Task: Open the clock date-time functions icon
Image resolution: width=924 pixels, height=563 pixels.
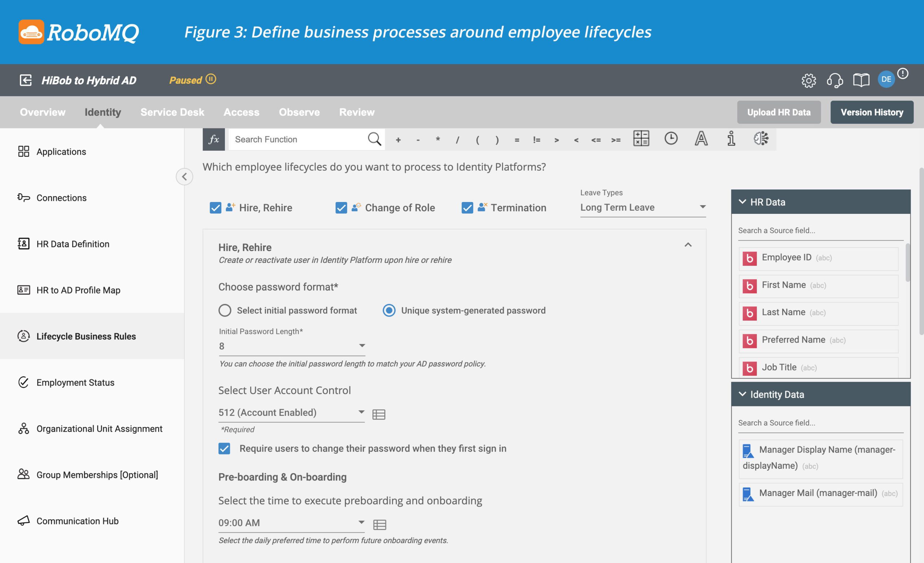Action: point(671,139)
